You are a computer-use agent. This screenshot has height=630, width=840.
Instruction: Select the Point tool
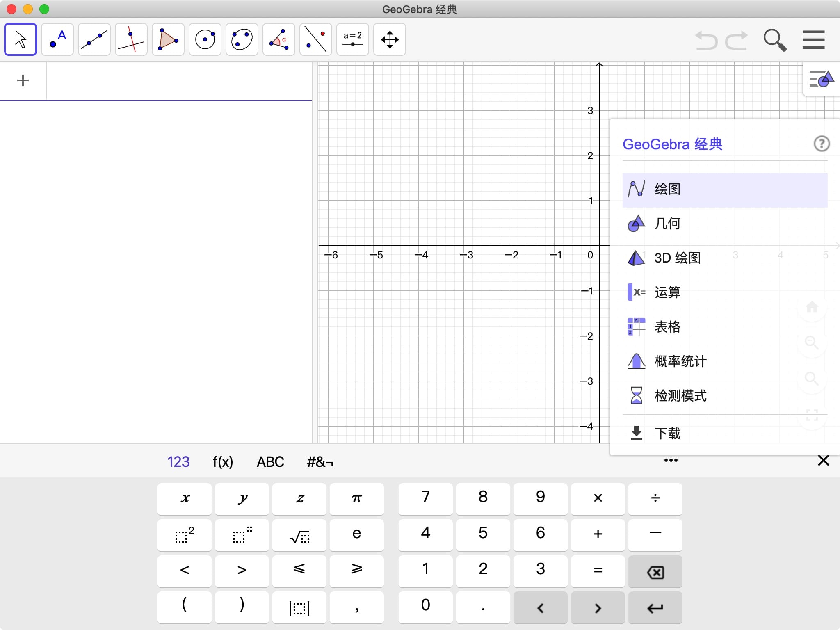click(57, 40)
